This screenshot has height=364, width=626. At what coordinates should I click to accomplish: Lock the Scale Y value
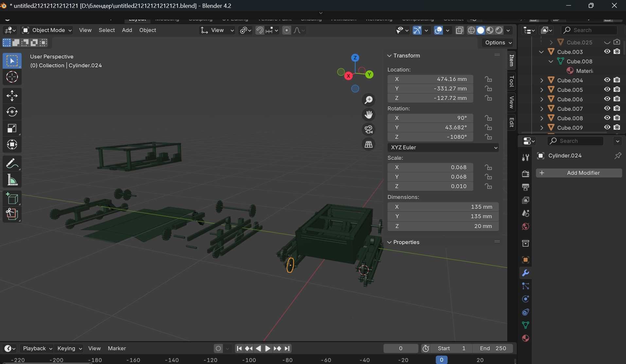[488, 177]
